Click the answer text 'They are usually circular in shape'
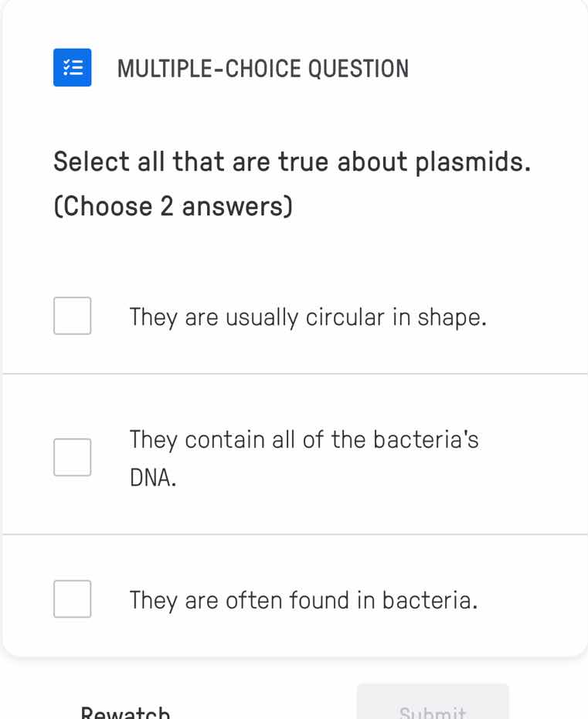588x719 pixels. click(x=307, y=317)
